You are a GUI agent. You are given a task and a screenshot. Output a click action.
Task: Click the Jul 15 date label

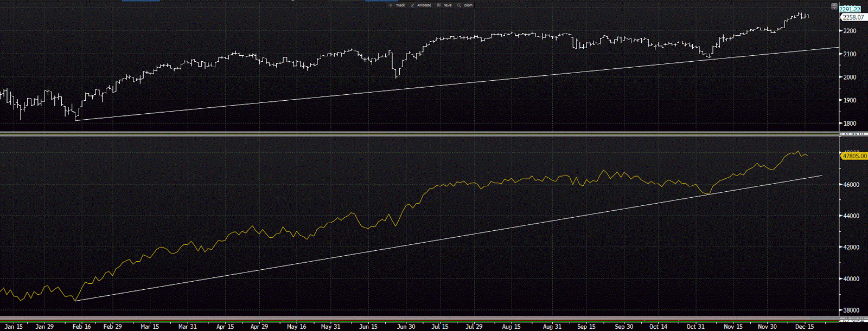[x=440, y=327]
